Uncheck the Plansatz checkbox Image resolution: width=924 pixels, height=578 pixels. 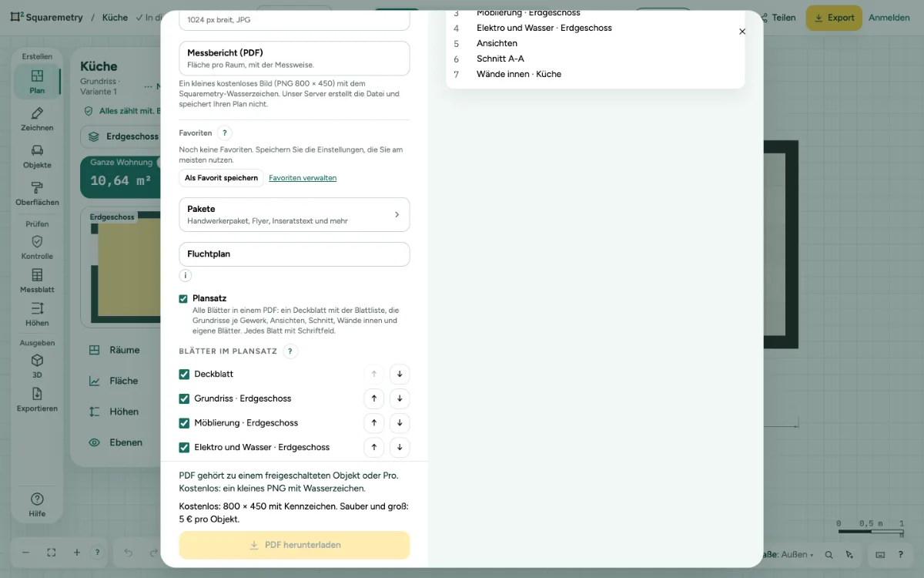[x=183, y=299]
